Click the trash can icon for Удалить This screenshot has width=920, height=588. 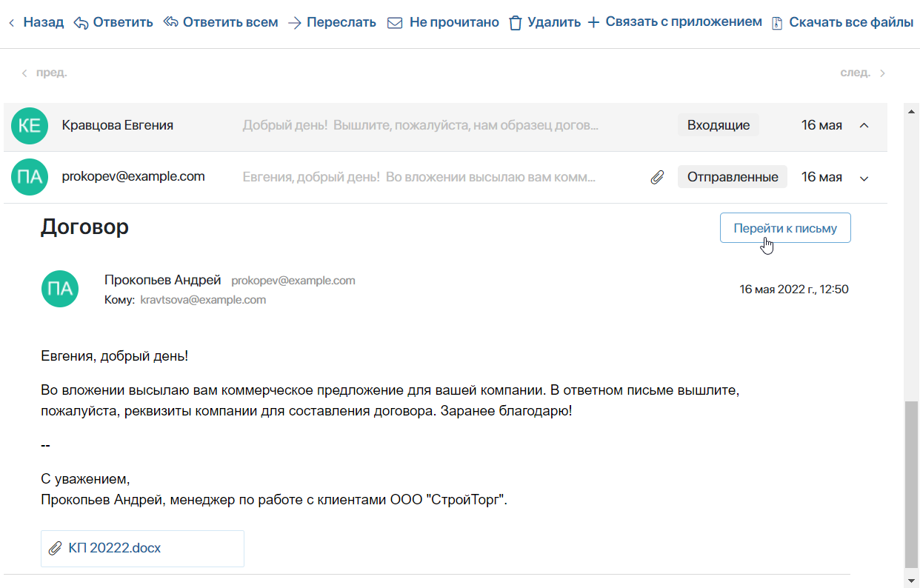tap(516, 23)
